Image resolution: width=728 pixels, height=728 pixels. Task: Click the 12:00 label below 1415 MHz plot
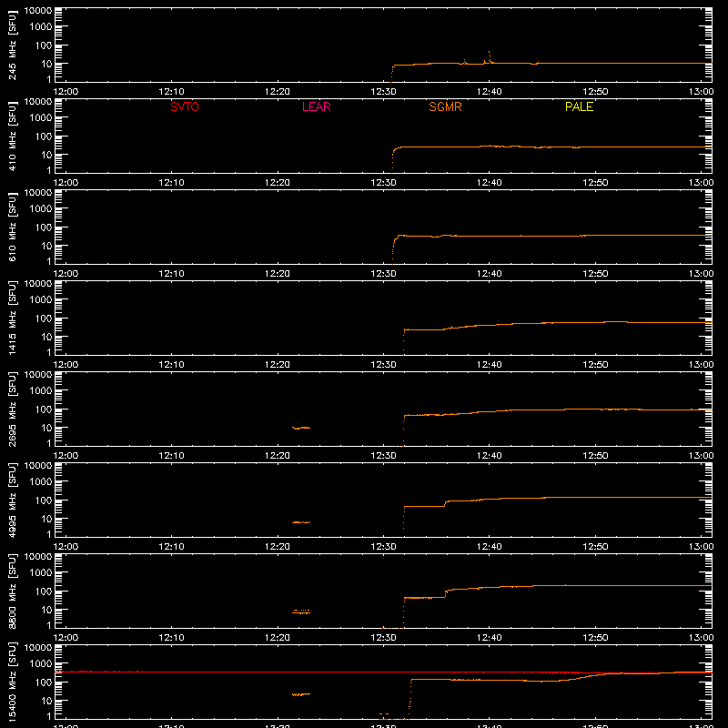[x=66, y=365]
